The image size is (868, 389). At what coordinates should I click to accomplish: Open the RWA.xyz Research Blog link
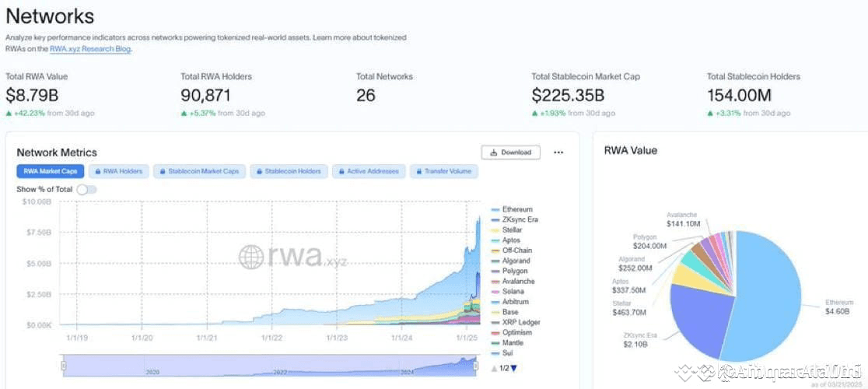click(91, 49)
